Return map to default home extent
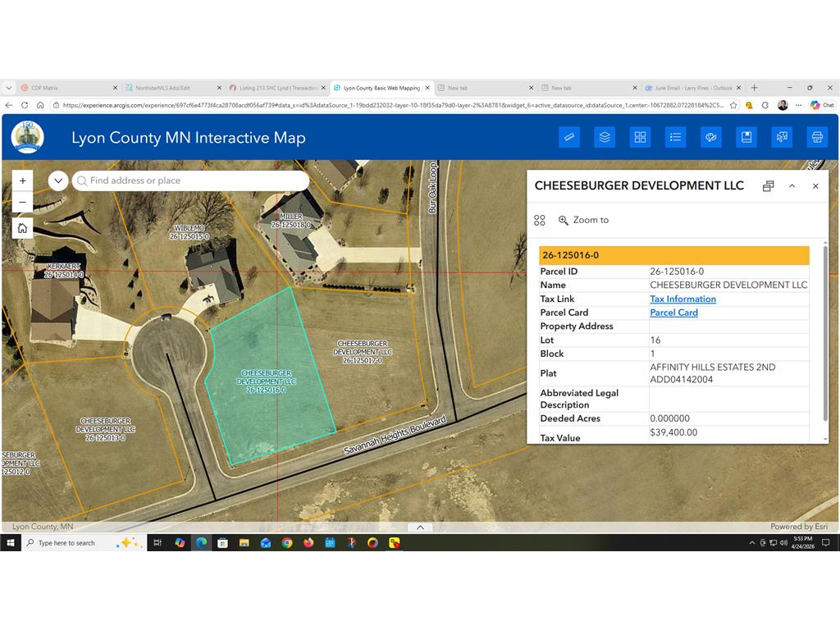This screenshot has height=630, width=840. click(x=22, y=228)
